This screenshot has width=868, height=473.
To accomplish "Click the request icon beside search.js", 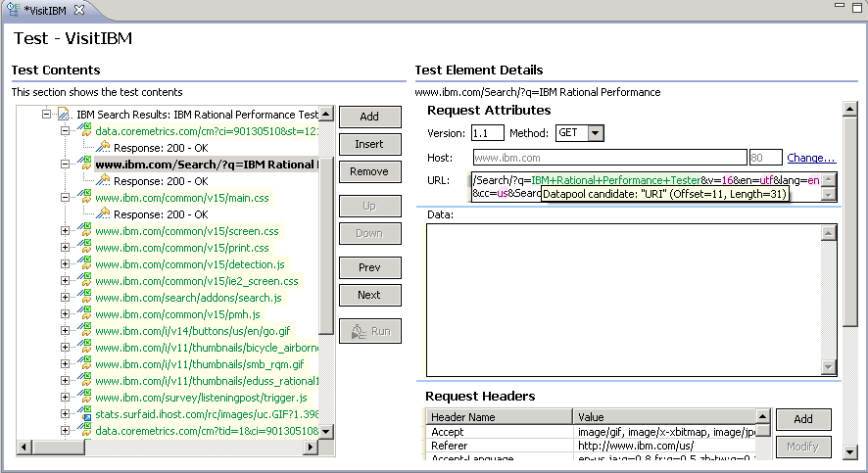I will click(x=84, y=297).
